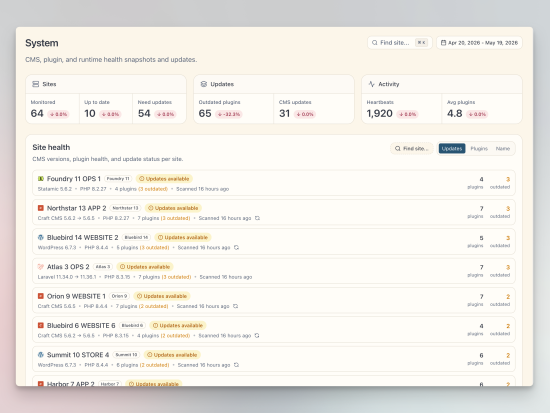The width and height of the screenshot is (550, 413).
Task: Click the clock icon in Foundry 11 Updates available badge
Action: 142,179
